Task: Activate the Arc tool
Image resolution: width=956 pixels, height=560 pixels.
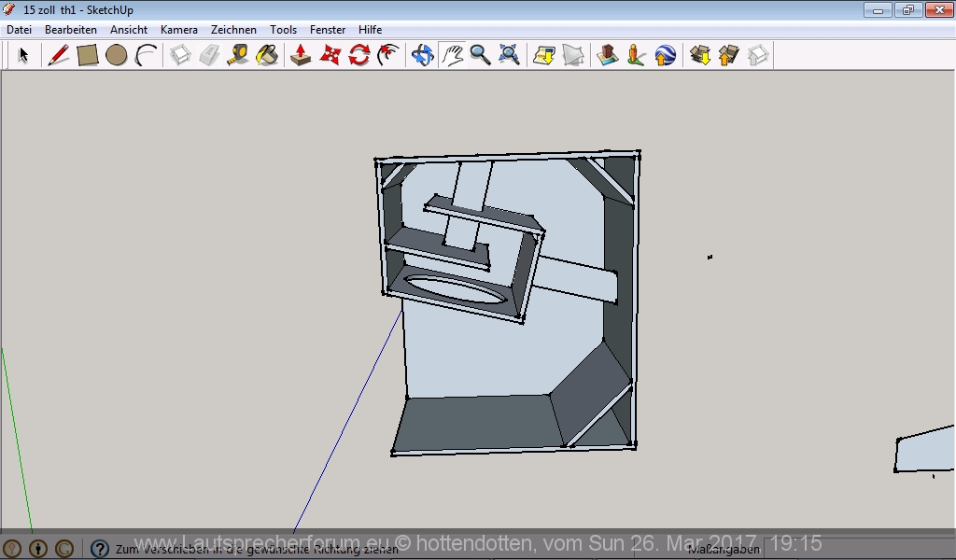Action: [146, 55]
